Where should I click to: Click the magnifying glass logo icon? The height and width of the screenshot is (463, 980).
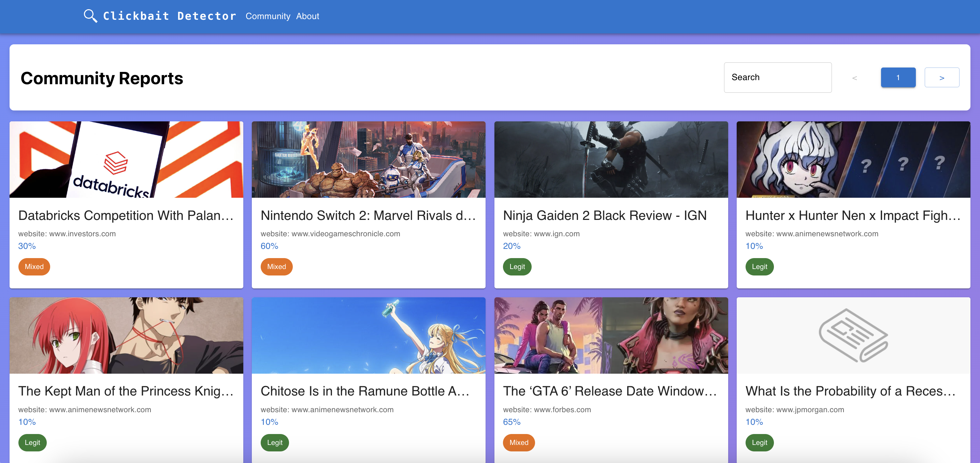pyautogui.click(x=90, y=16)
